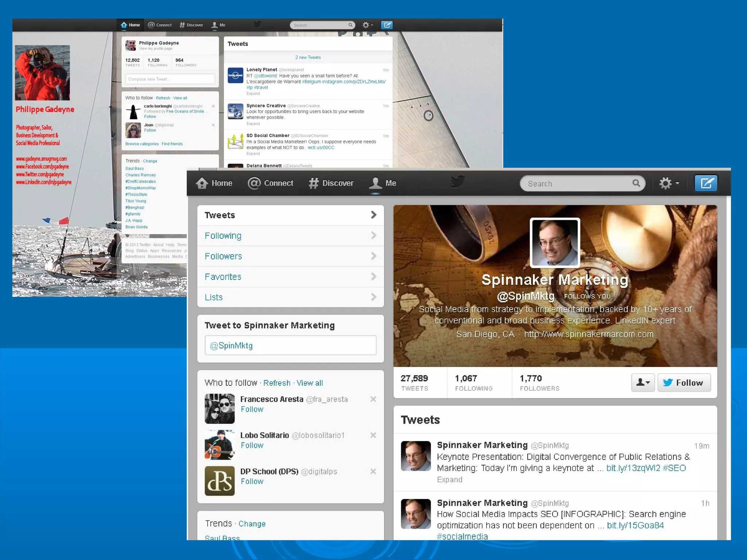Open Discover in the Philippe Gadeyne window

point(191,25)
